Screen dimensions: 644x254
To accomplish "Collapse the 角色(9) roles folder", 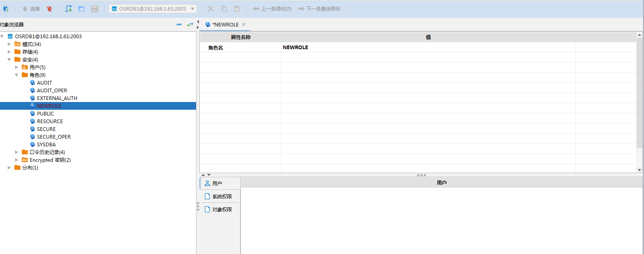I will [x=17, y=75].
